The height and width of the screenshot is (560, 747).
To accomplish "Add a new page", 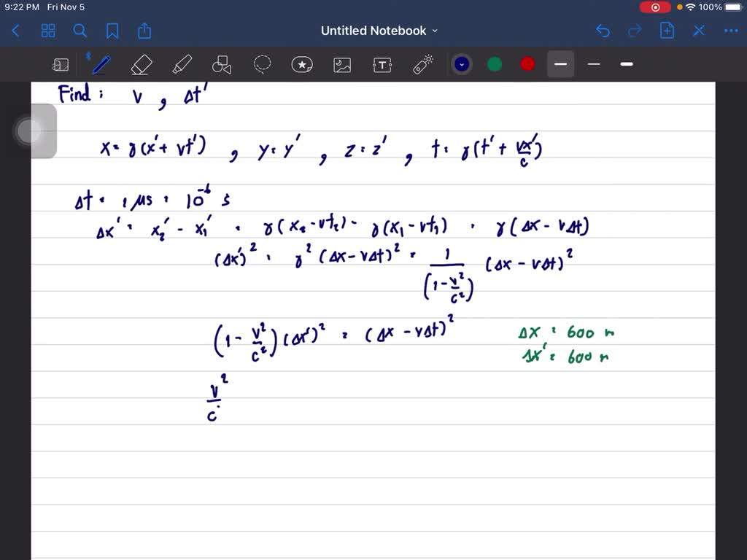I will [x=666, y=31].
